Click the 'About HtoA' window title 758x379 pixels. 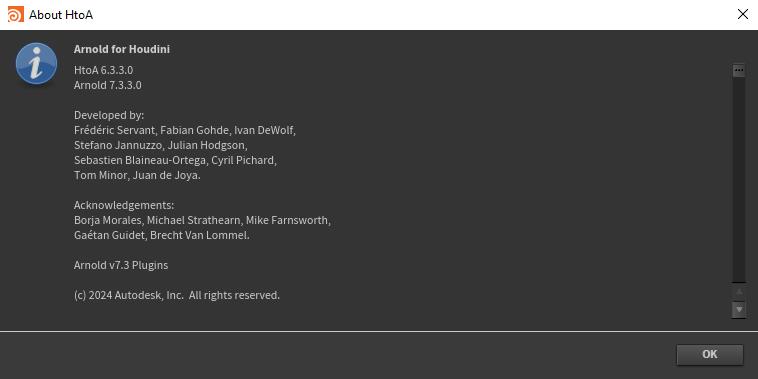[61, 15]
